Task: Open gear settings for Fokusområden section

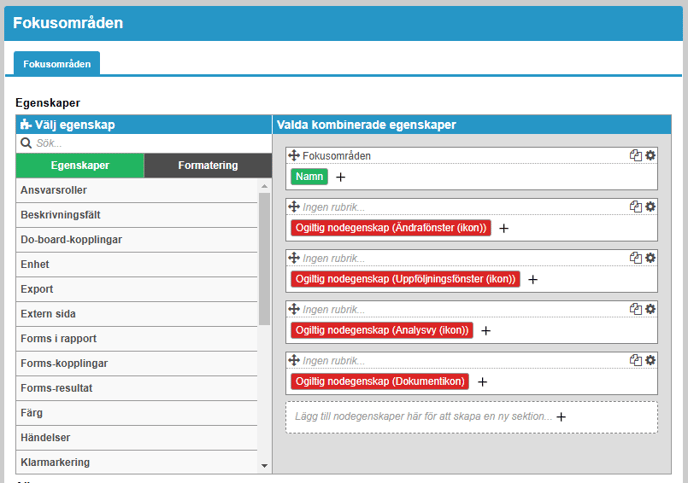Action: point(650,156)
